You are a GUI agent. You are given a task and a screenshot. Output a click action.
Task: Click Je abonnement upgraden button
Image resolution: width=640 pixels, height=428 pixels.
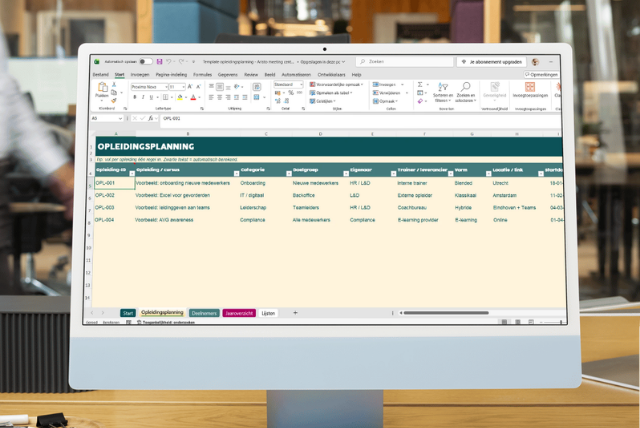491,62
